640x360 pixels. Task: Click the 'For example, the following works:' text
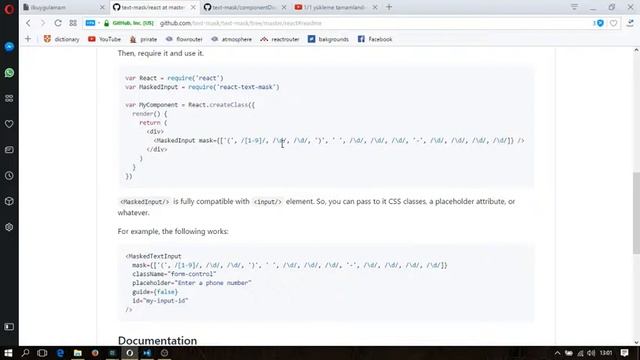173,231
